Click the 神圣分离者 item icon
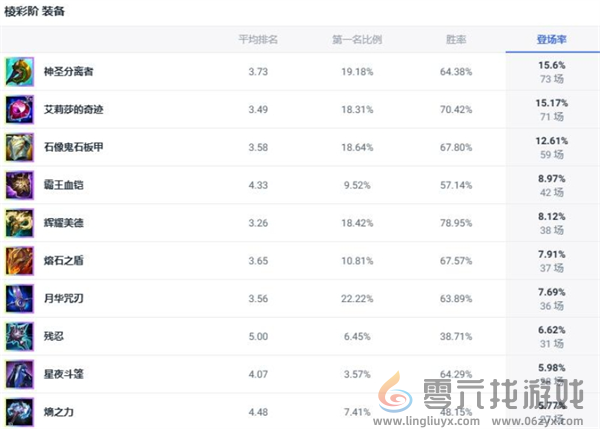This screenshot has width=600, height=429. (19, 72)
